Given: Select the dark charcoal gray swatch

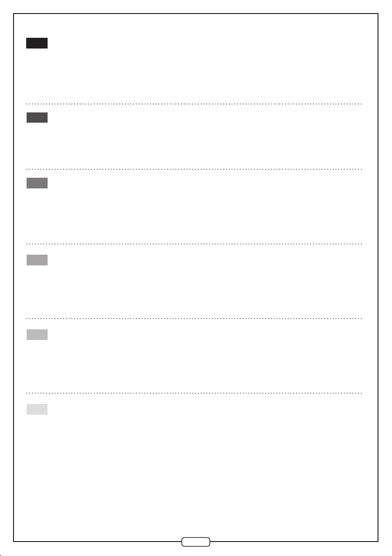Looking at the screenshot, I should point(37,118).
